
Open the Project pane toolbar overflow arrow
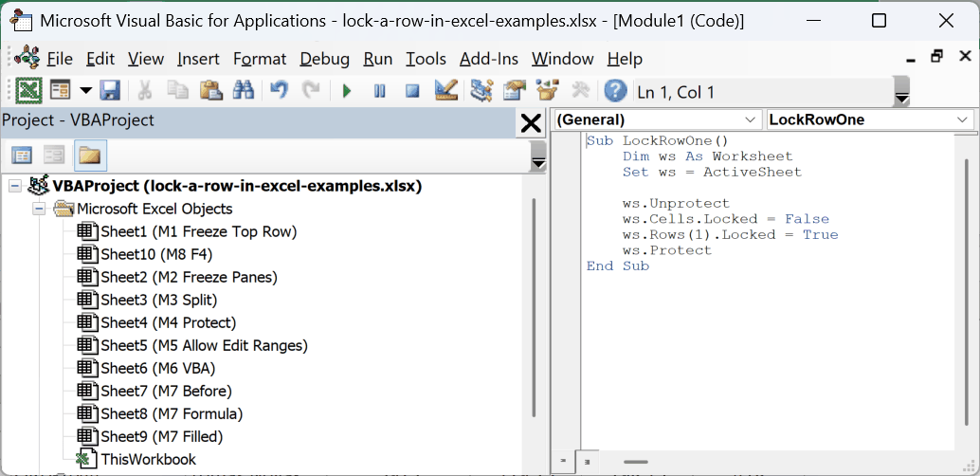[x=536, y=156]
